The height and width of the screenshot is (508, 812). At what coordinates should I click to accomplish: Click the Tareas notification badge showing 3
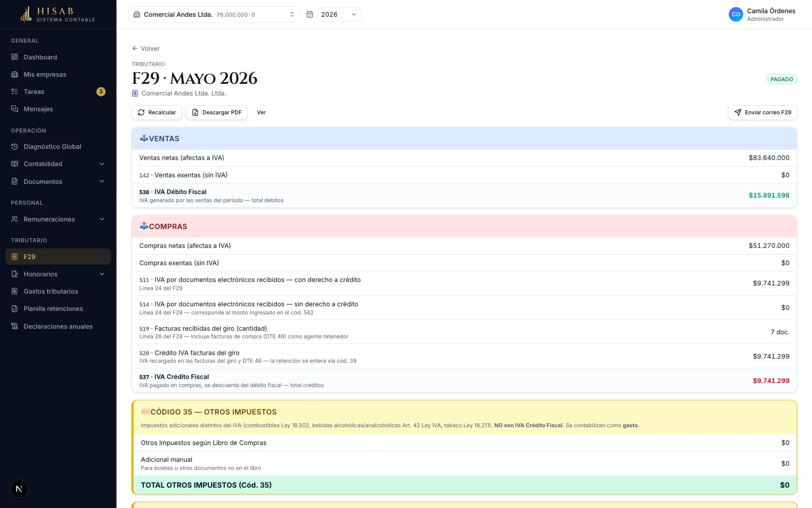(101, 91)
